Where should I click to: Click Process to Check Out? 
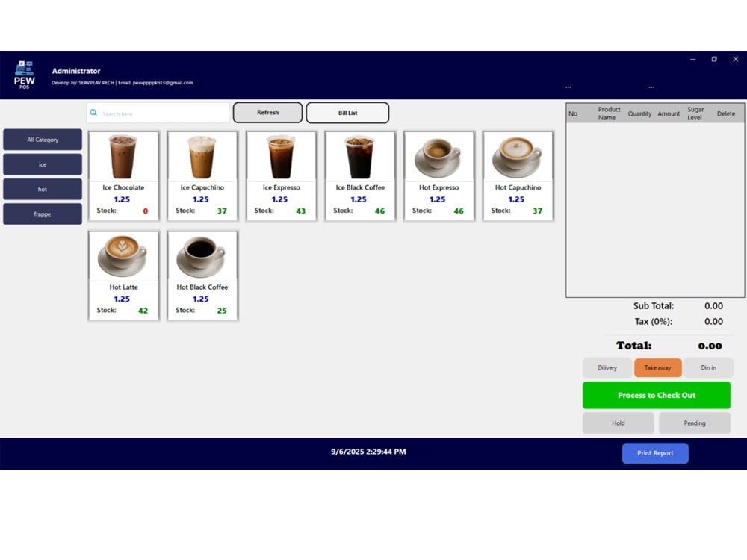pos(657,395)
